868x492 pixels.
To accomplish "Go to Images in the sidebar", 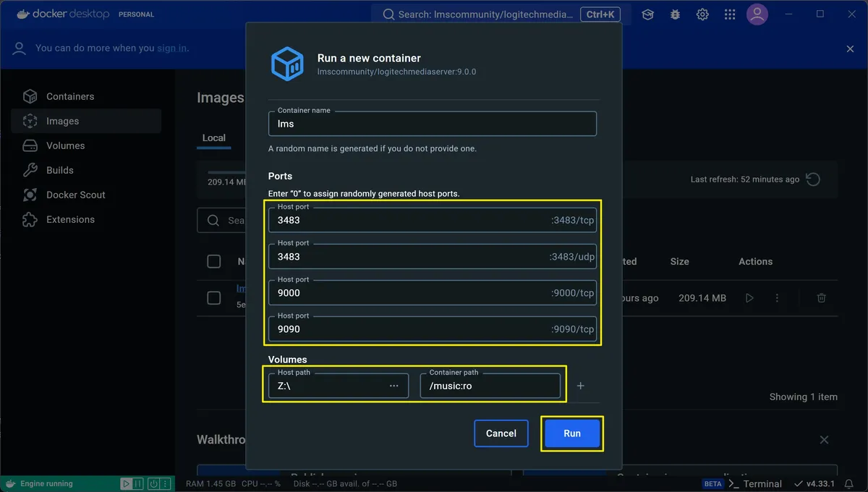I will [86, 121].
